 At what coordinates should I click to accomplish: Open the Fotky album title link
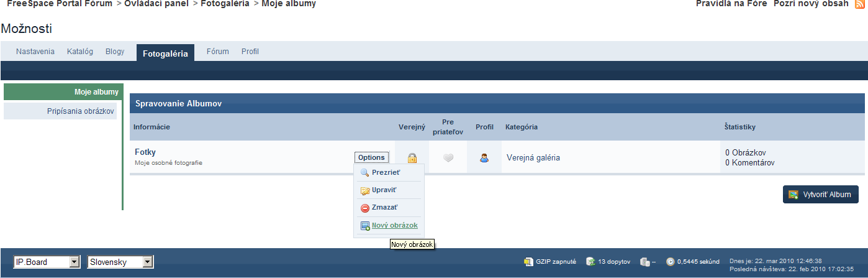pos(145,152)
